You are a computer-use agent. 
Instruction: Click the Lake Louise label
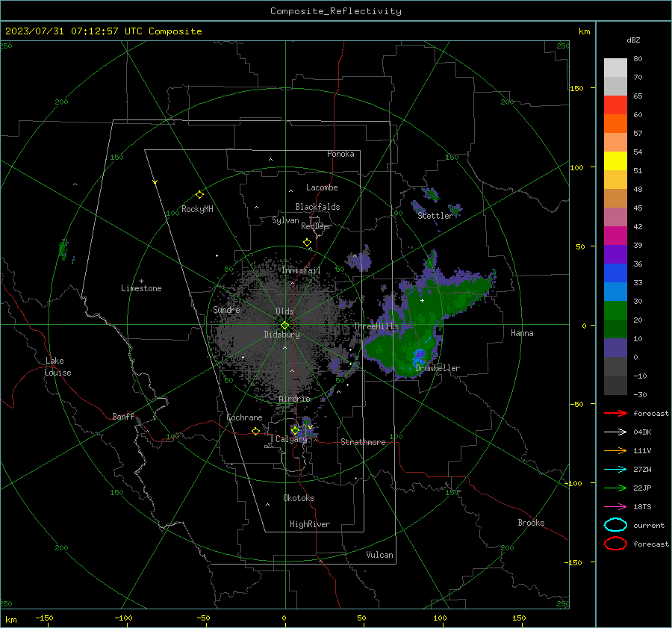tap(57, 367)
